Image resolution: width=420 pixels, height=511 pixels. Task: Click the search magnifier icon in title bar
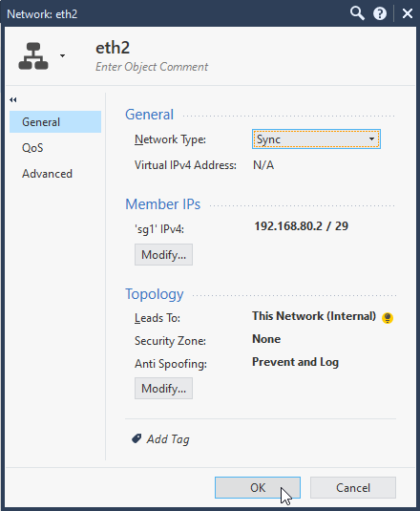click(x=357, y=13)
